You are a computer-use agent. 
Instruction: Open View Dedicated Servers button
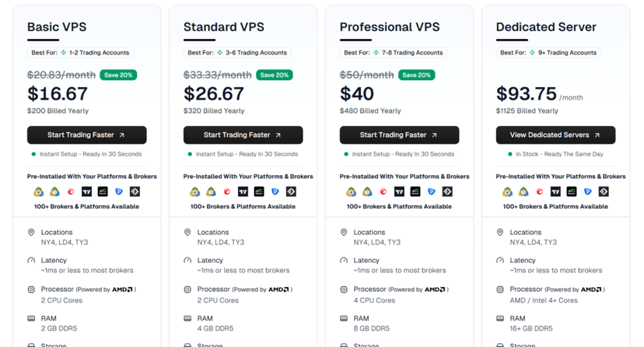click(x=555, y=135)
